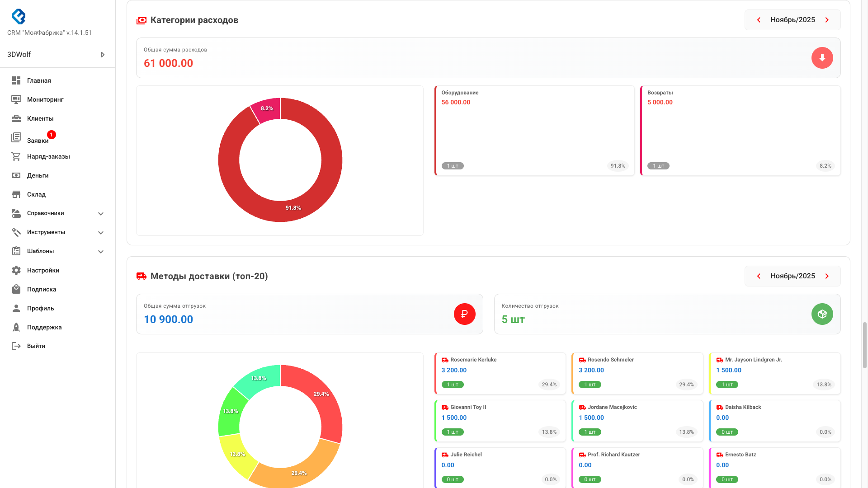This screenshot has height=488, width=868.
Task: Click the Выйти logout link
Action: click(36, 346)
